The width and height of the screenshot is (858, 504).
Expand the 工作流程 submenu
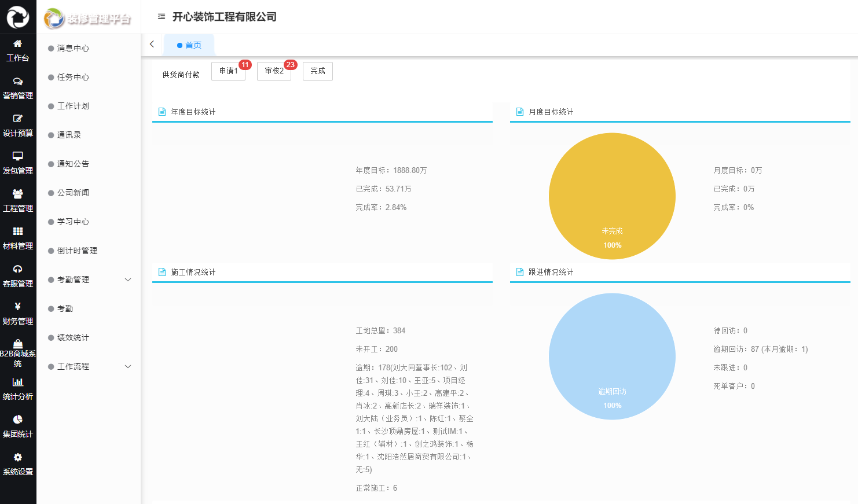(x=73, y=366)
